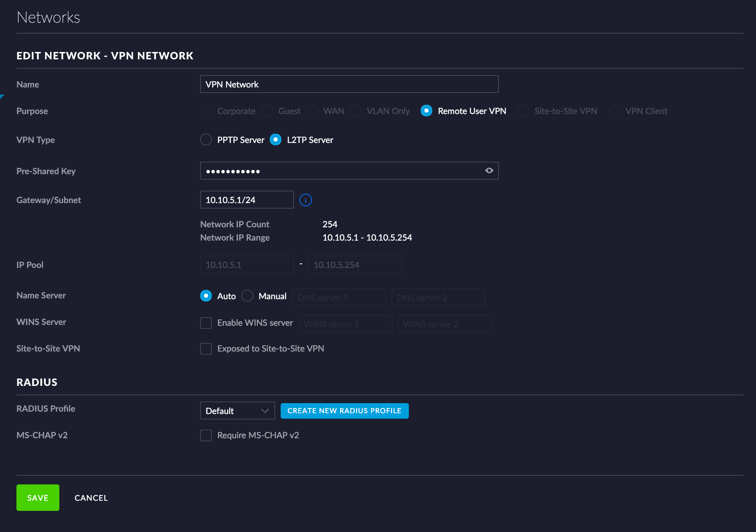
Task: Cancel editing the network
Action: tap(91, 498)
